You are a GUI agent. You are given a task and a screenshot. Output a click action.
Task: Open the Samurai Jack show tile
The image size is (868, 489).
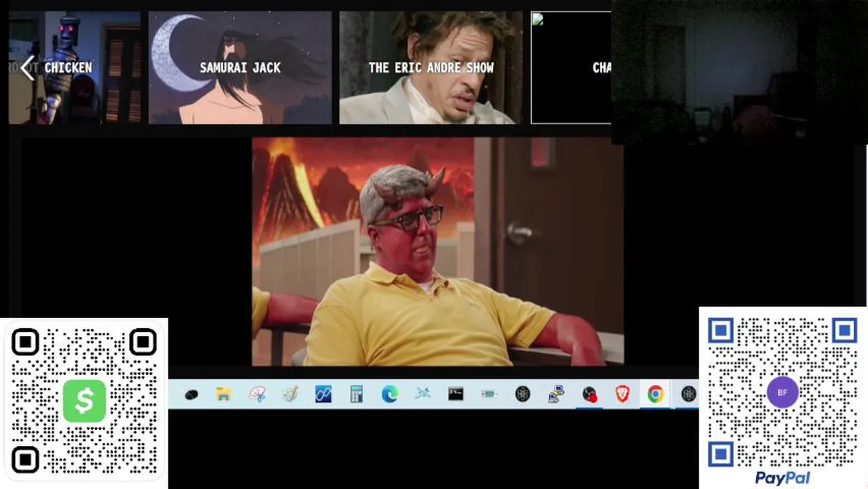240,68
